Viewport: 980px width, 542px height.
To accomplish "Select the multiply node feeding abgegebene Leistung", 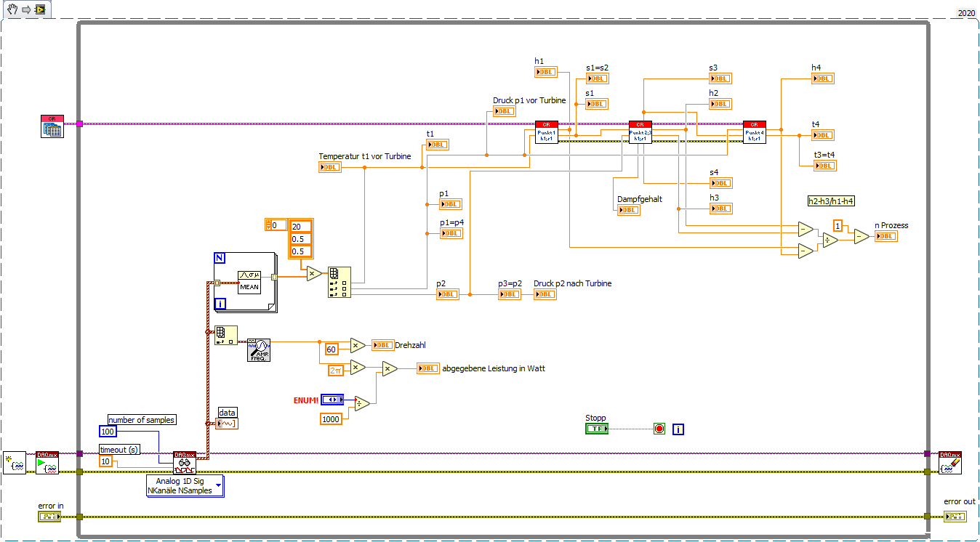I will pyautogui.click(x=390, y=369).
